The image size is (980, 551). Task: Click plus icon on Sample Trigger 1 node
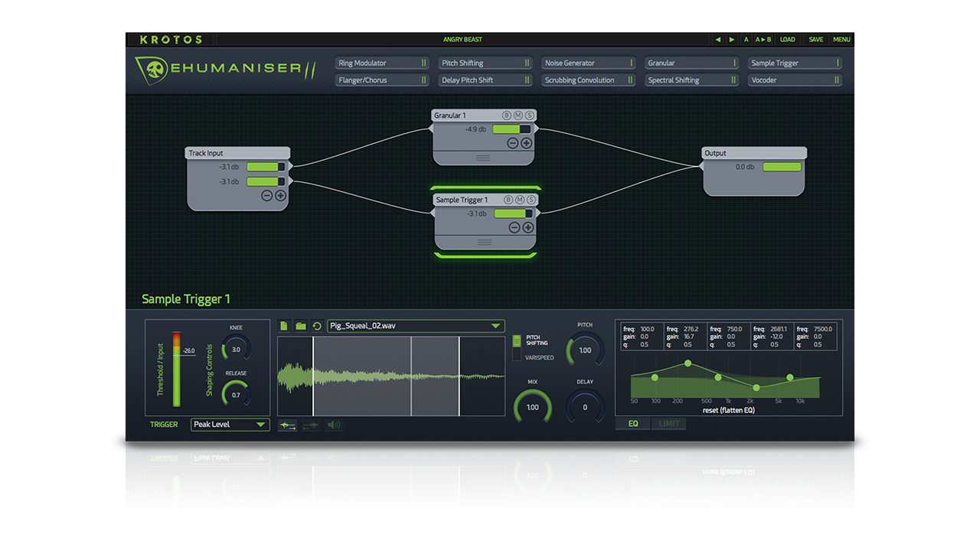(528, 227)
